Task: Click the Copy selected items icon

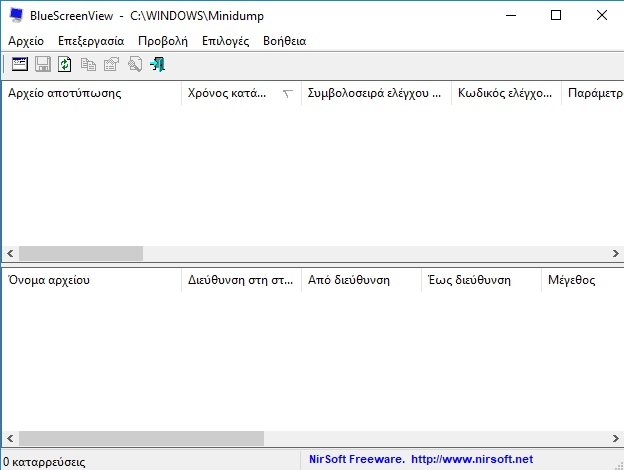Action: [x=88, y=64]
